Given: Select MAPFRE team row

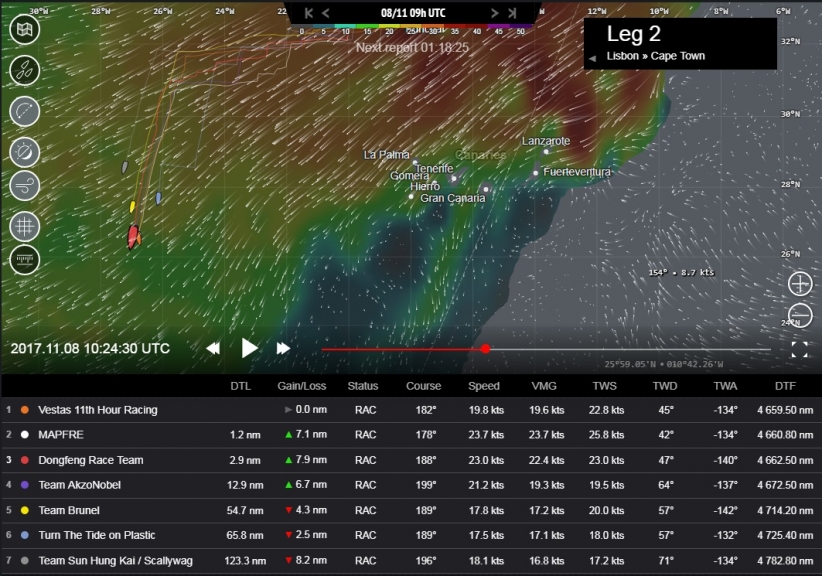Looking at the screenshot, I should coord(411,435).
